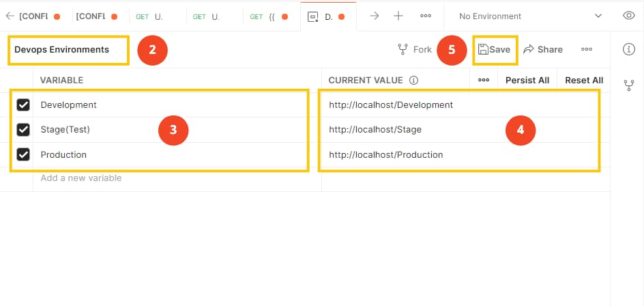Click the Production variable name

(63, 154)
